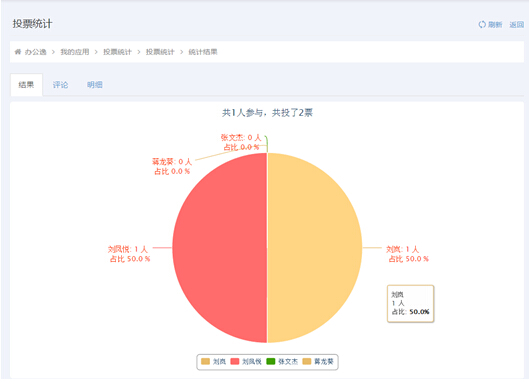Toggle 刘良 series via legend swatch
This screenshot has height=385, width=529.
point(205,361)
